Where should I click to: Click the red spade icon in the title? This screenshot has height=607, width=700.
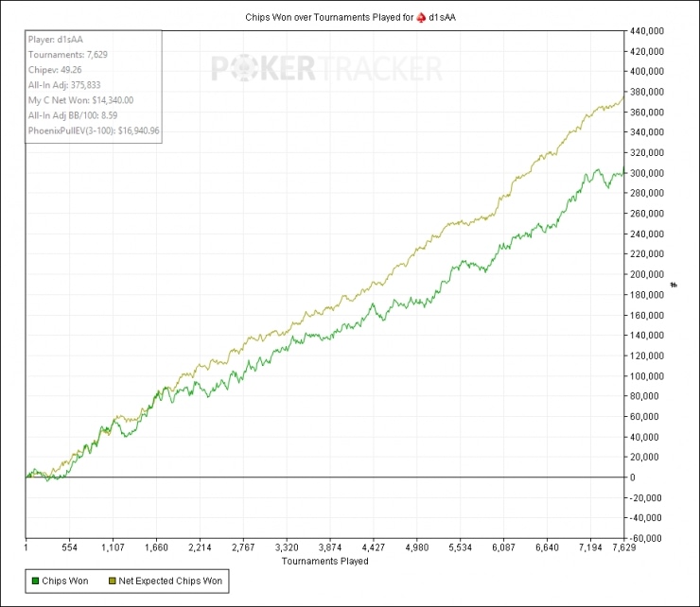[x=421, y=17]
